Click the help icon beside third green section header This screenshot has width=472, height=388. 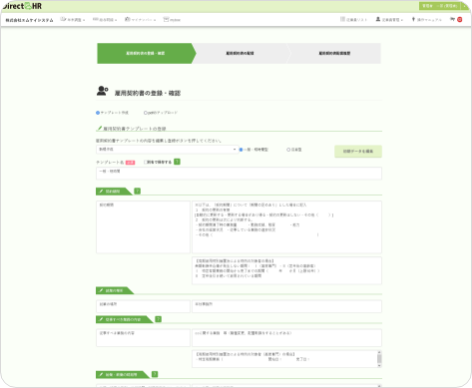[158, 319]
